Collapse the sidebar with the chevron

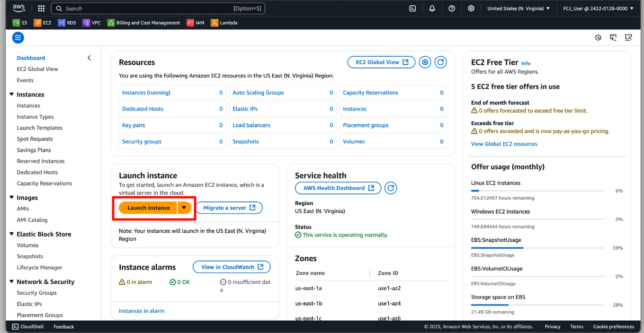pyautogui.click(x=89, y=58)
